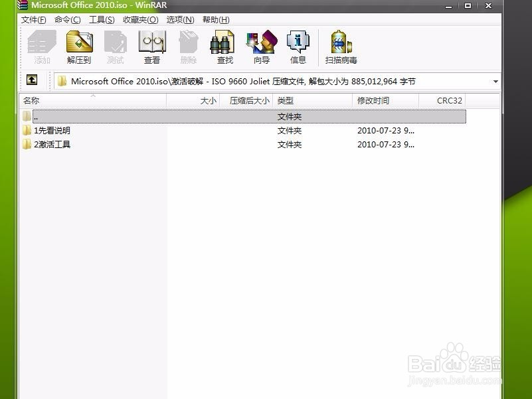
Task: Click the folder icon of 2激活工具
Action: [x=27, y=144]
